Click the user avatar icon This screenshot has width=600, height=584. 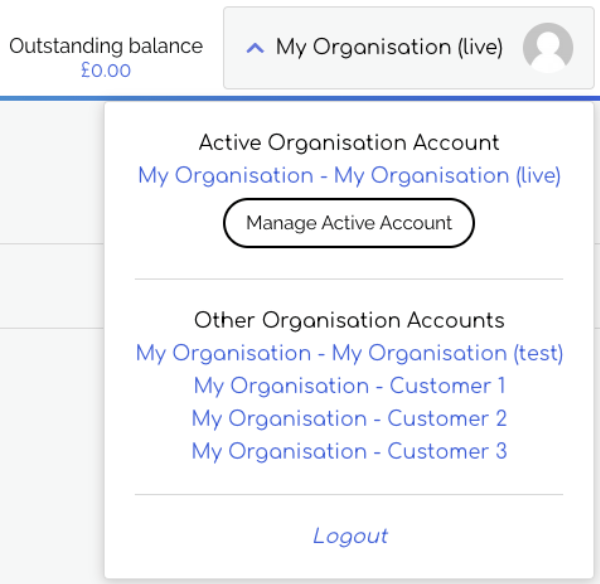click(x=548, y=48)
